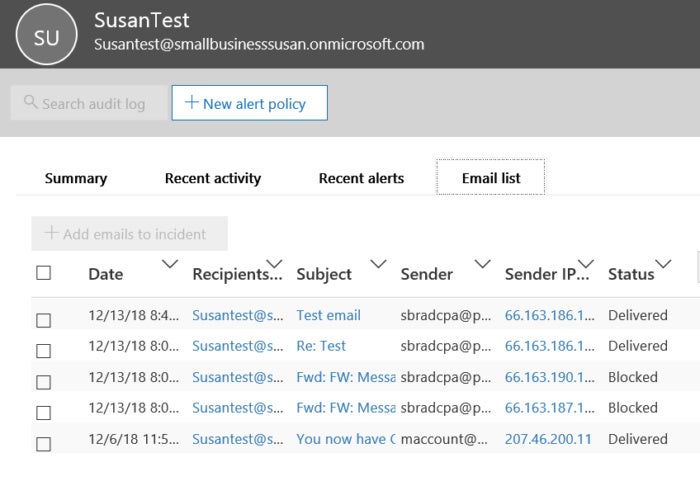Click the Add emails to incident button
The width and height of the screenshot is (700, 486).
pos(129,233)
